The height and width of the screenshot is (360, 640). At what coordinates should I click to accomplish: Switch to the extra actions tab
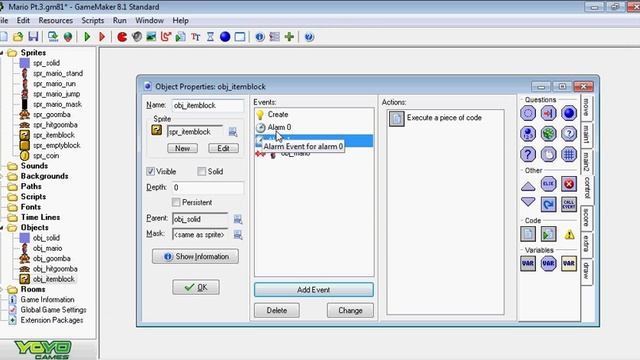(586, 244)
